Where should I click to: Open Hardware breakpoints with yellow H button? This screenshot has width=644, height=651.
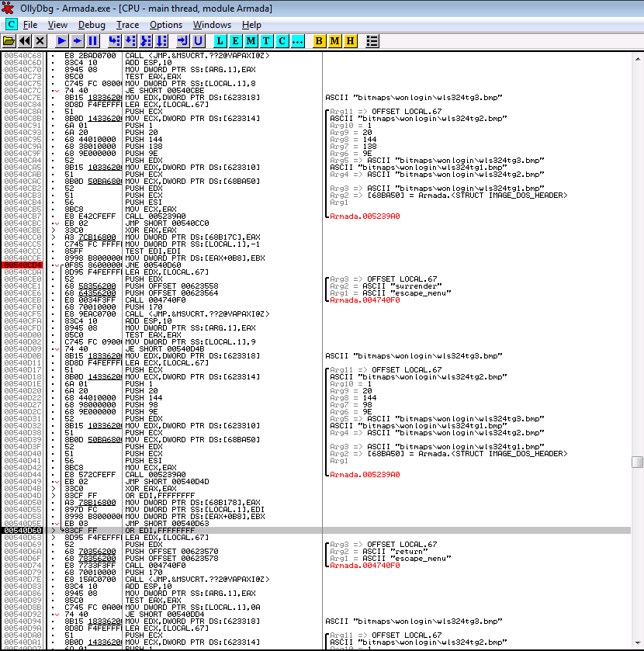point(351,40)
